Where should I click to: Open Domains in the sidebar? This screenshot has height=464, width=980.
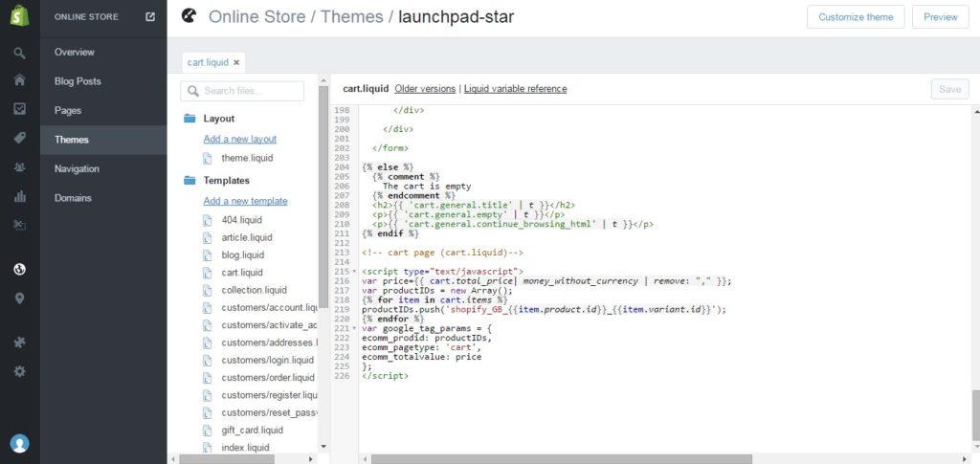[73, 198]
